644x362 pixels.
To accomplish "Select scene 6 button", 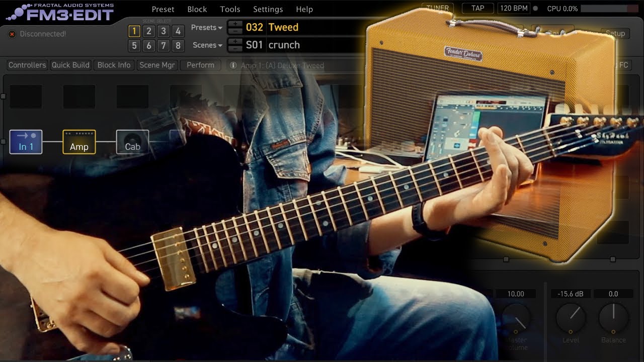I will click(148, 46).
